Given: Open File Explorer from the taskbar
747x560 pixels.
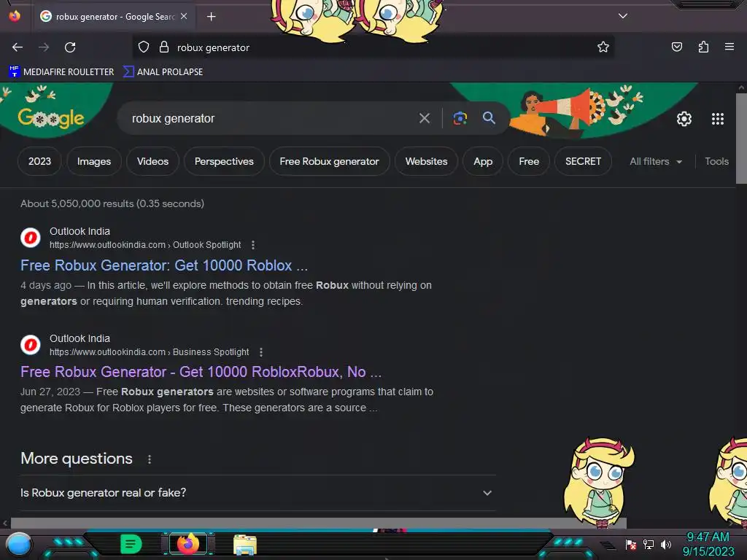Looking at the screenshot, I should (x=245, y=544).
